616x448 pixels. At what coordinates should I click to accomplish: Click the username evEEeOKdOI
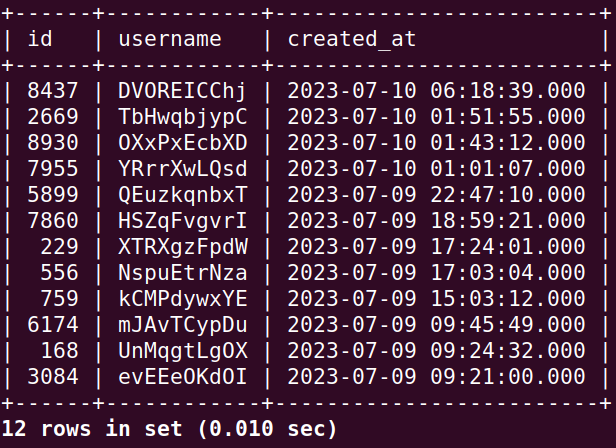183,377
